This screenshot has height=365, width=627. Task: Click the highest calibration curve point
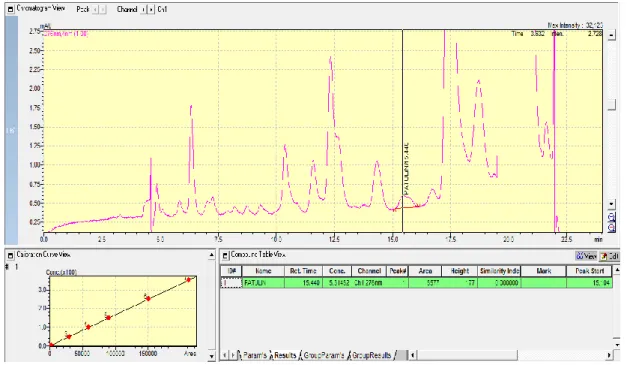pos(188,279)
